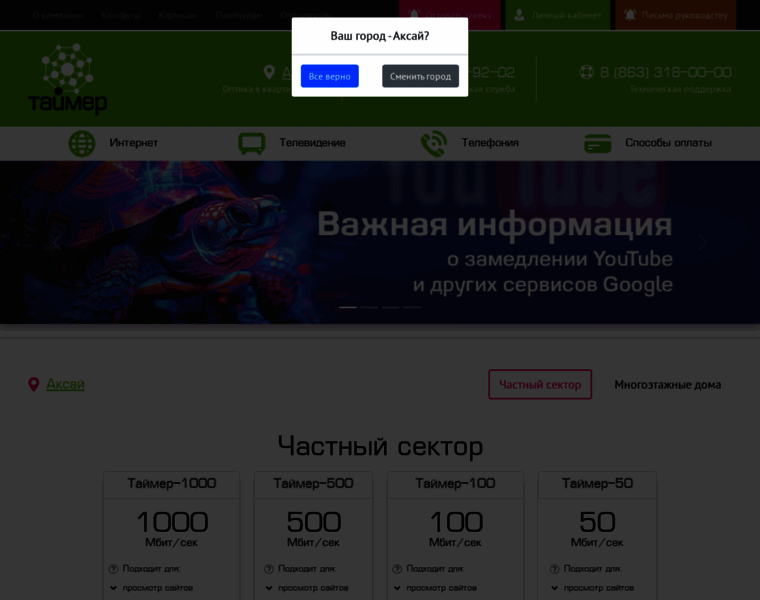Click the header location pin icon
Viewport: 760px width, 600px height.
click(x=269, y=72)
